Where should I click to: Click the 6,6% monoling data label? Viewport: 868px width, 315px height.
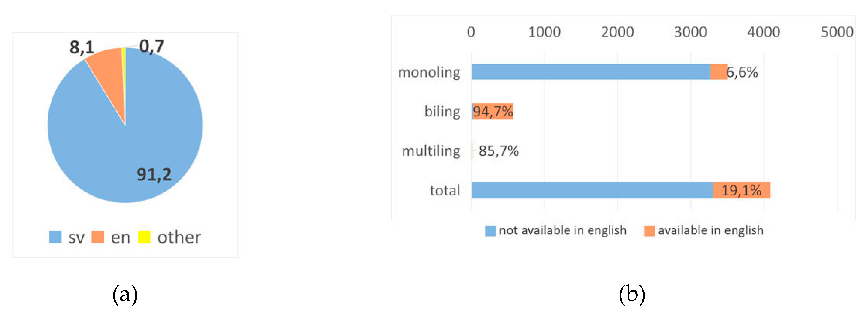(742, 72)
